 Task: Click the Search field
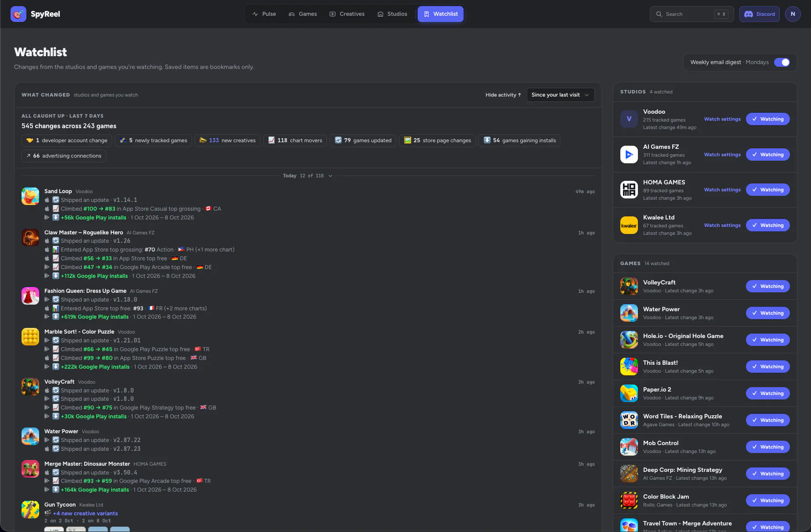tap(692, 14)
